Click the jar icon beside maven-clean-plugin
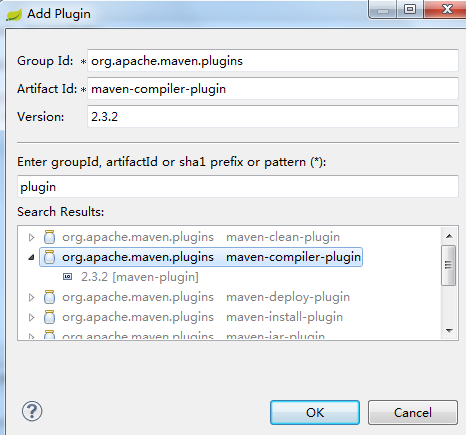466x435 pixels. [49, 237]
